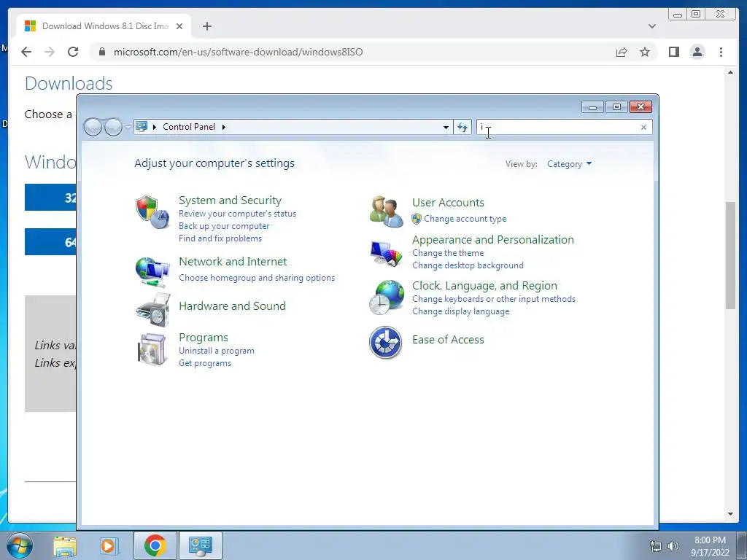
Task: Click Uninstall a program
Action: click(216, 351)
